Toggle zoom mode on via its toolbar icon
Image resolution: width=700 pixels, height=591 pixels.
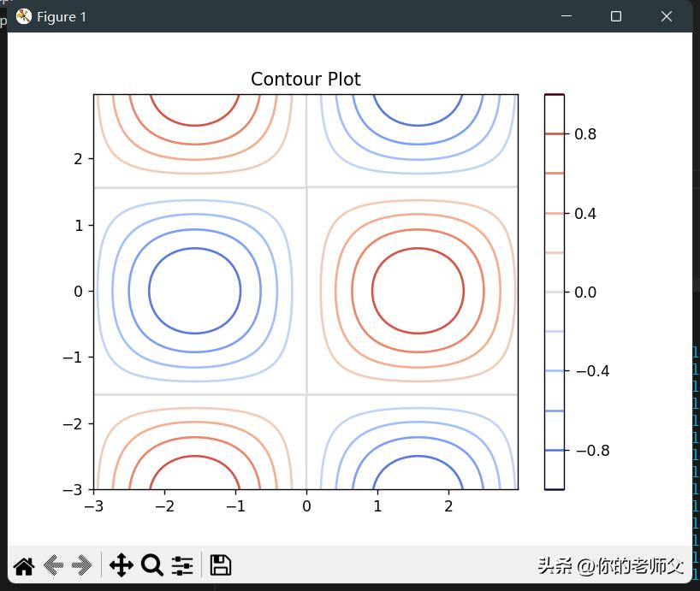[151, 564]
